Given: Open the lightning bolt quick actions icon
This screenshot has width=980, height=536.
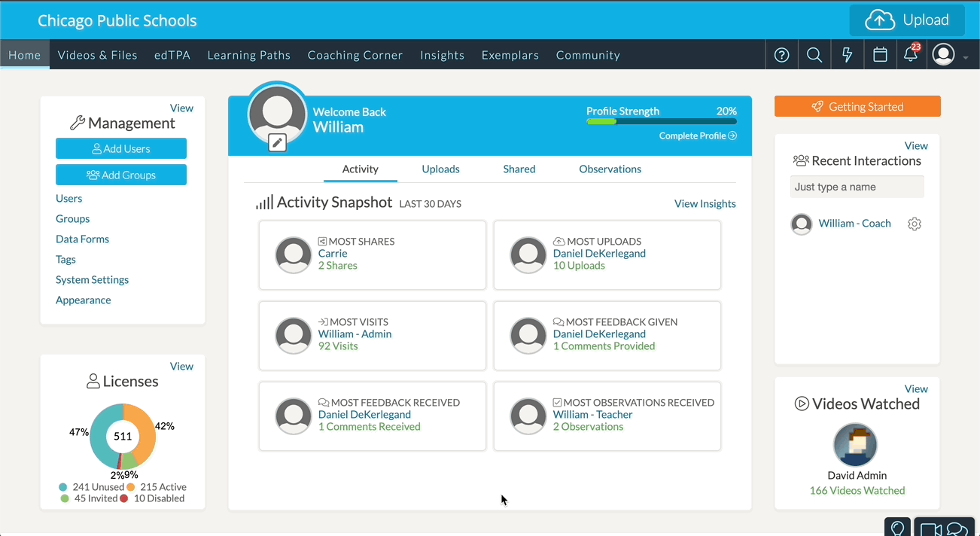Looking at the screenshot, I should coord(847,55).
